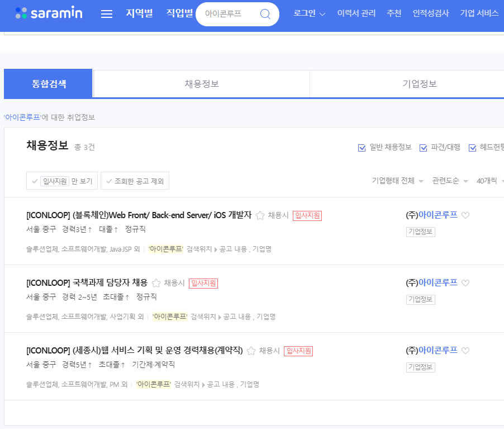Favorite company heart in first job row
Screen dimensions: 504x429
(465, 215)
